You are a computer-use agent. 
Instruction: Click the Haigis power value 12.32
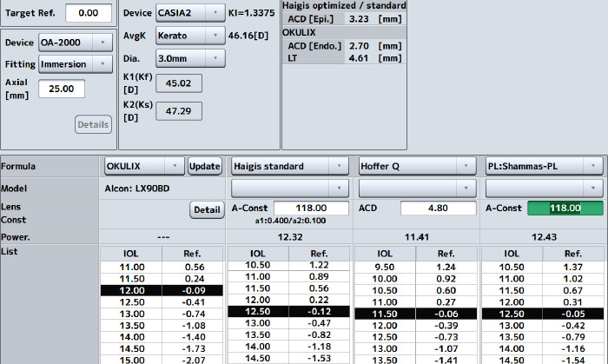[x=290, y=237]
